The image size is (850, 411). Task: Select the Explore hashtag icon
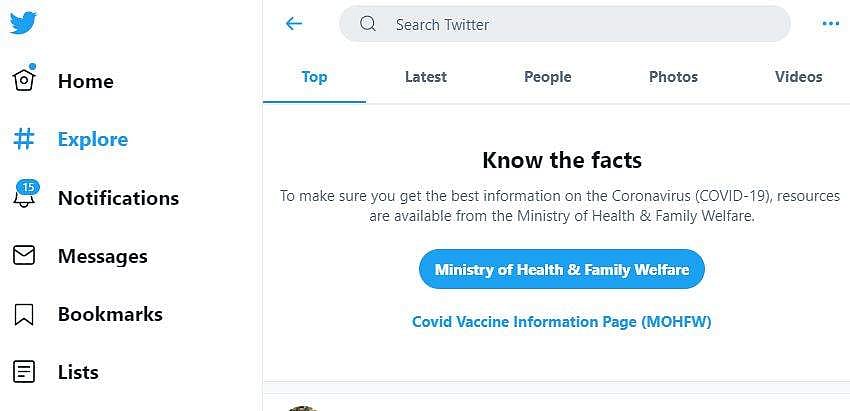coord(24,139)
